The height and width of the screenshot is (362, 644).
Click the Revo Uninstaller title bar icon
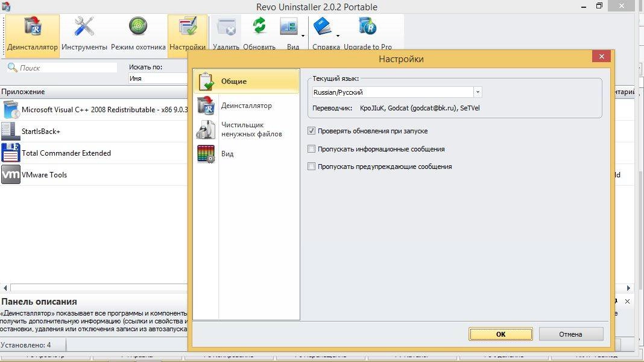click(x=6, y=6)
